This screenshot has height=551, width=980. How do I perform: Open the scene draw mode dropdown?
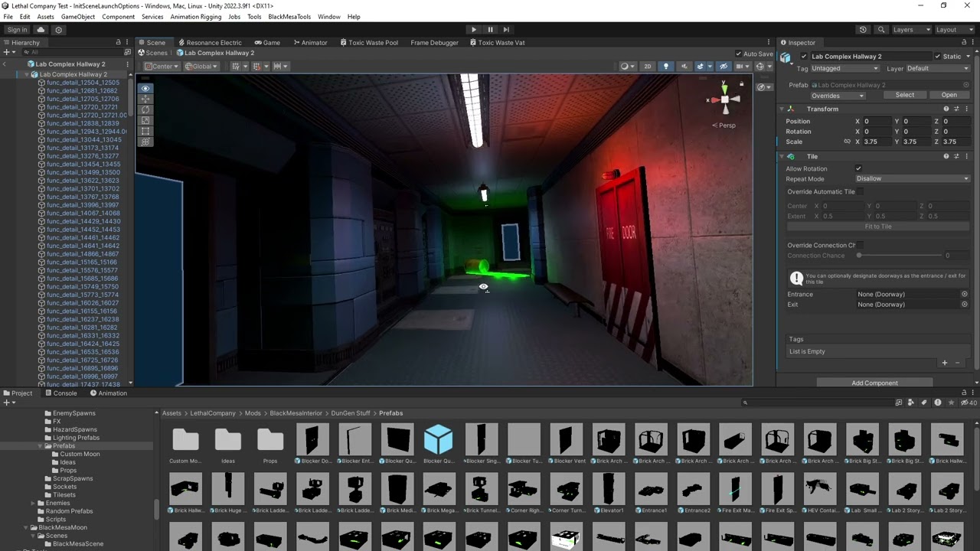(628, 67)
